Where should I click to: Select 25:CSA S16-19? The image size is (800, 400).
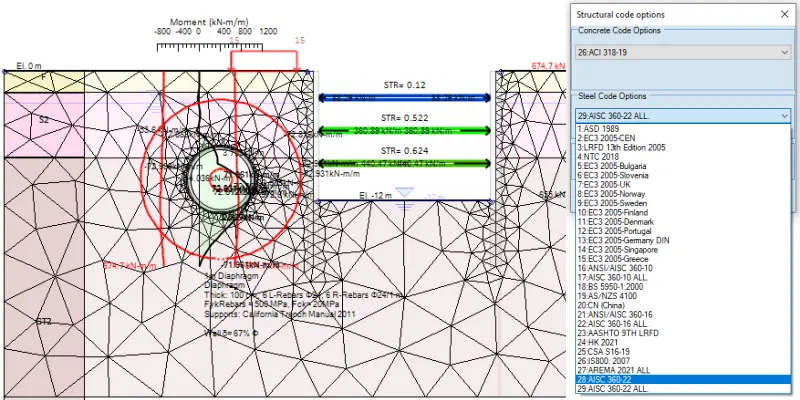[x=683, y=352]
